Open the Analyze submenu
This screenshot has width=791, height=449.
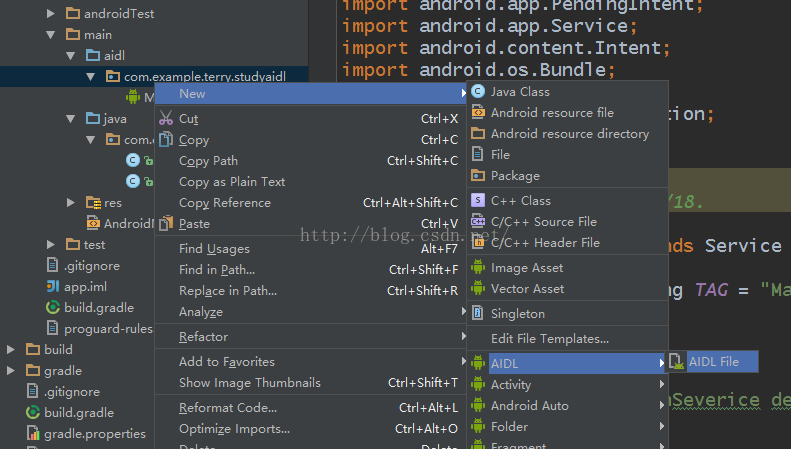click(311, 312)
